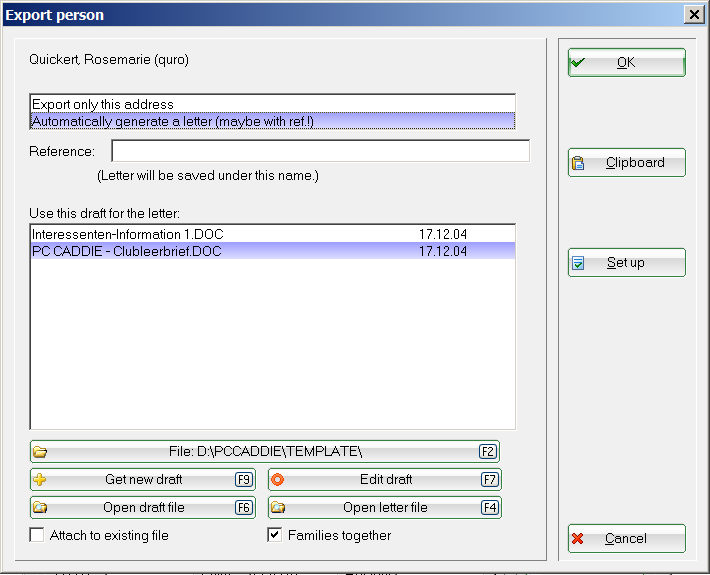Click the folder icon on Open draft file
Image resolution: width=710 pixels, height=575 pixels.
40,508
